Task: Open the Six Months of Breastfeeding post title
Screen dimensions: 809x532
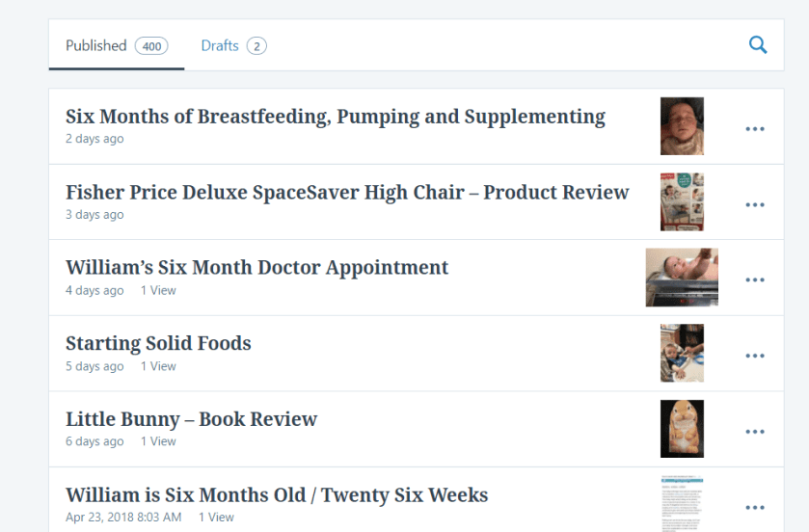Action: [x=335, y=117]
